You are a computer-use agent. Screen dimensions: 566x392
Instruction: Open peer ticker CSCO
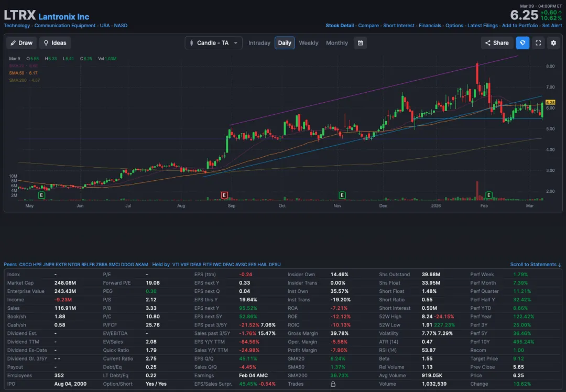tap(25, 265)
